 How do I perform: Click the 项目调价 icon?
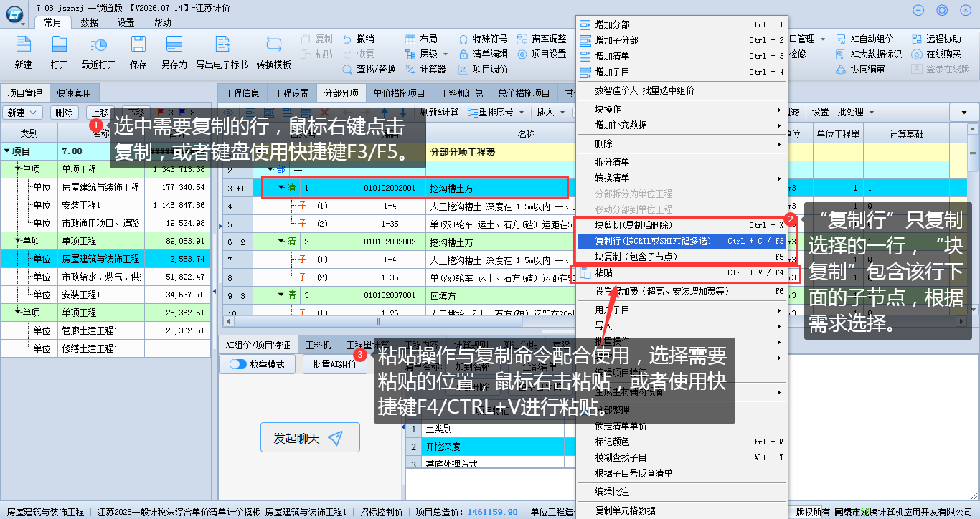click(x=463, y=69)
